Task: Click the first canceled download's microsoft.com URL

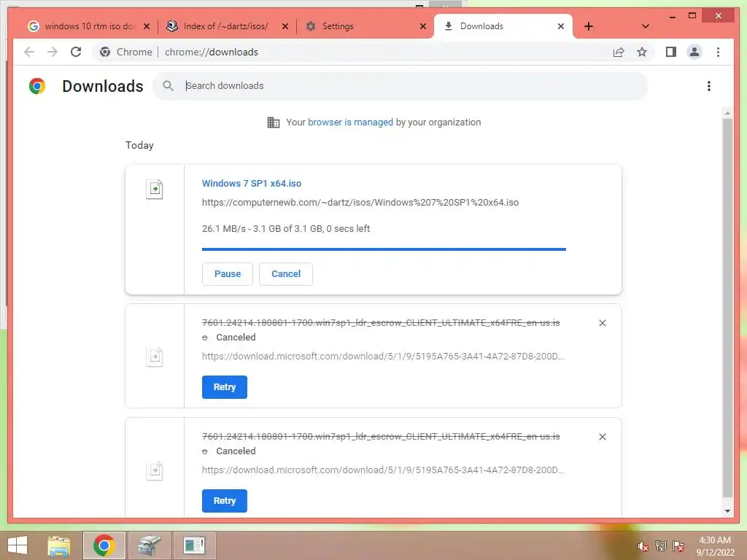Action: pos(382,356)
